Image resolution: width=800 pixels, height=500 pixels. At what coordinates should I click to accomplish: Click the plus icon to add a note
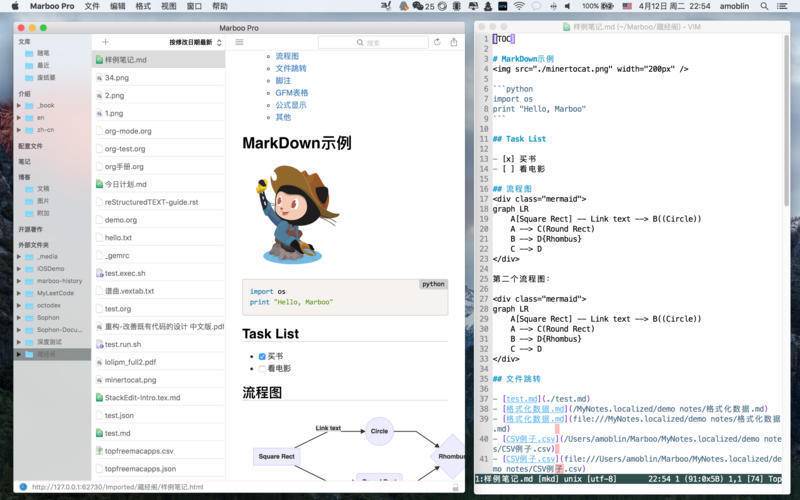(105, 42)
